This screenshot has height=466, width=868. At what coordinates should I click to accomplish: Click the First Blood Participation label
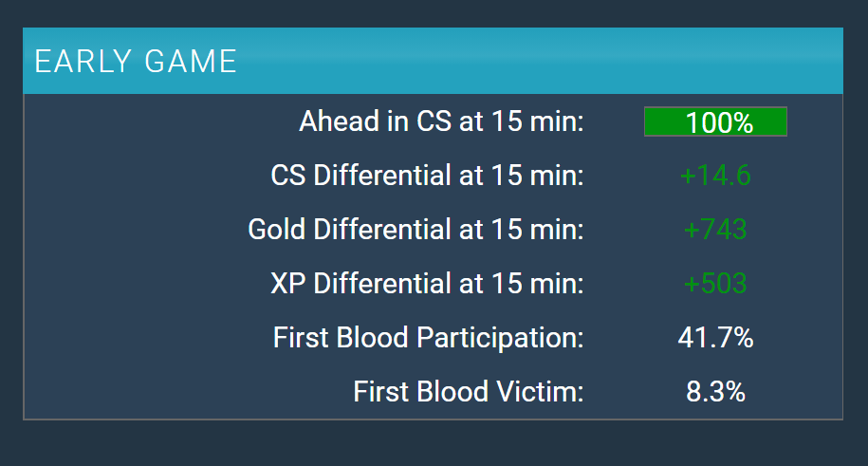[429, 338]
